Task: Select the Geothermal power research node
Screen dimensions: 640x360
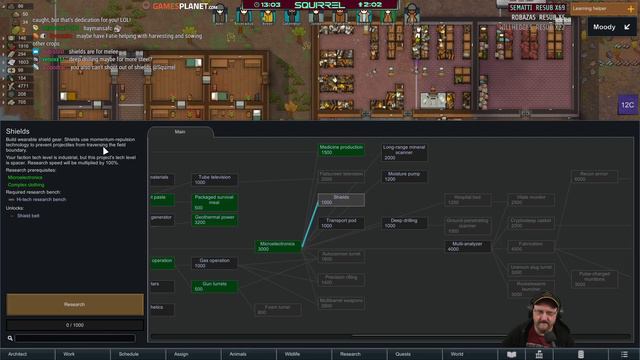Action: (215, 220)
